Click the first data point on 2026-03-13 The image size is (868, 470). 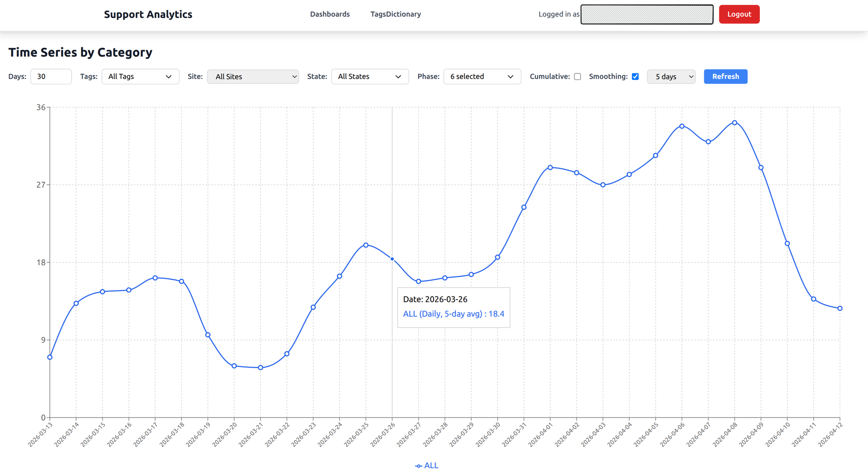(49, 357)
